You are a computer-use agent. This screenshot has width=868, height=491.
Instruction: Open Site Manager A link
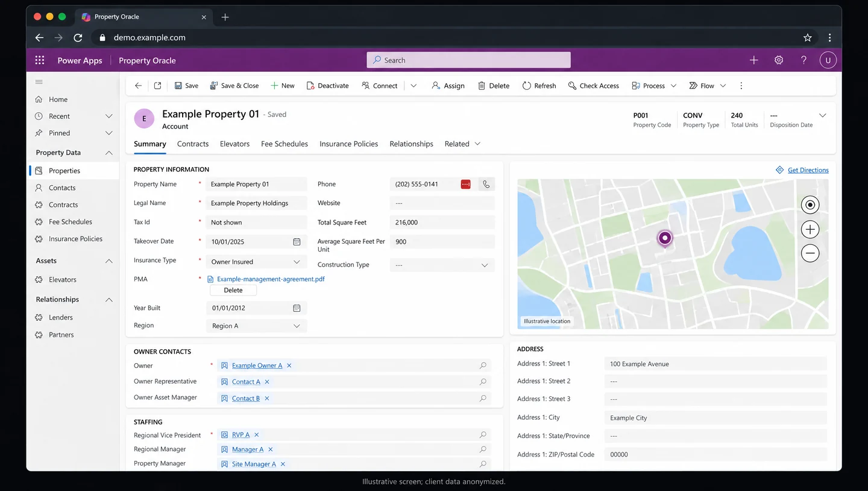[254, 464]
